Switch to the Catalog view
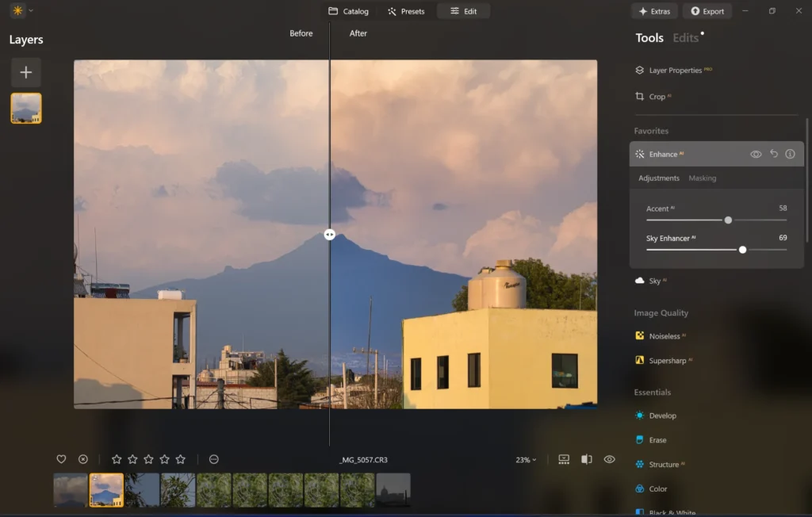Viewport: 812px width, 517px height. 349,11
